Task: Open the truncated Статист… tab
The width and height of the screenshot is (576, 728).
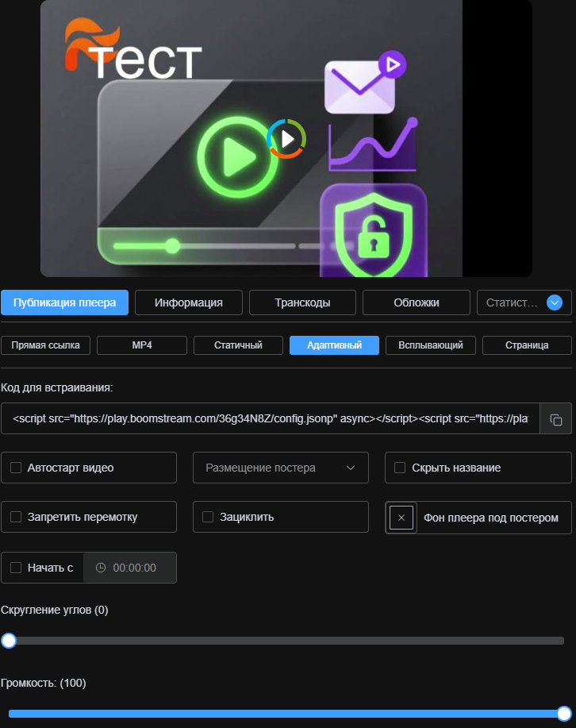Action: (x=512, y=302)
